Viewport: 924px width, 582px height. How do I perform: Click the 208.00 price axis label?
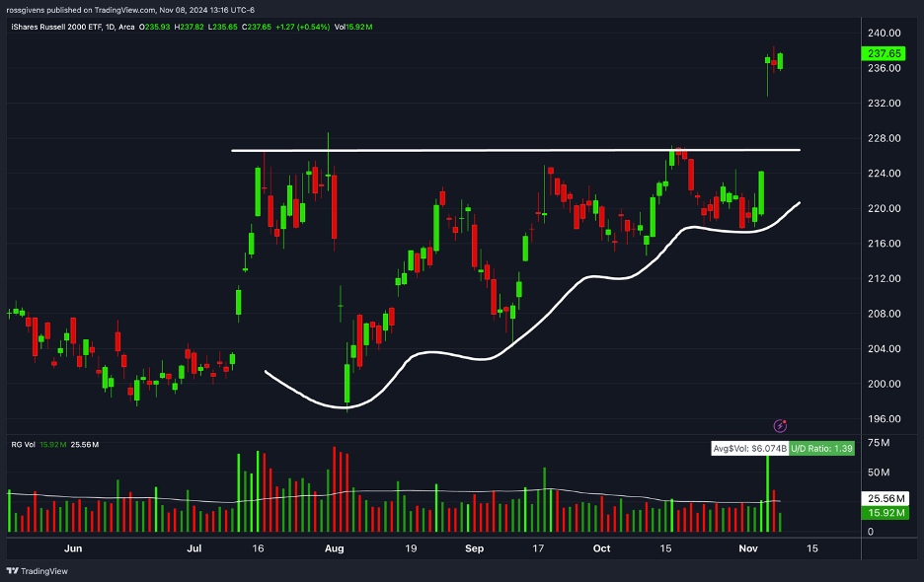[x=884, y=314]
